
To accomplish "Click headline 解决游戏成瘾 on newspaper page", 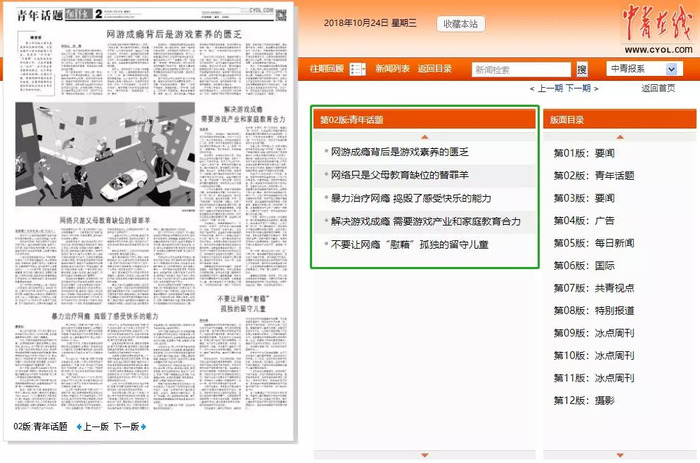I will [x=243, y=109].
